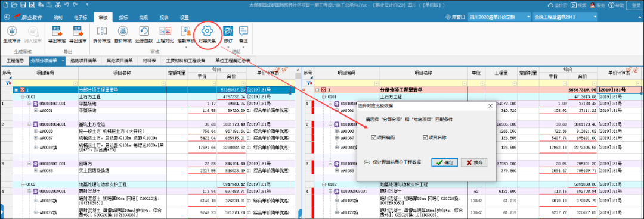Image resolution: width=644 pixels, height=219 pixels.
Task: Click the undo arrow icon
Action: tap(67, 5)
